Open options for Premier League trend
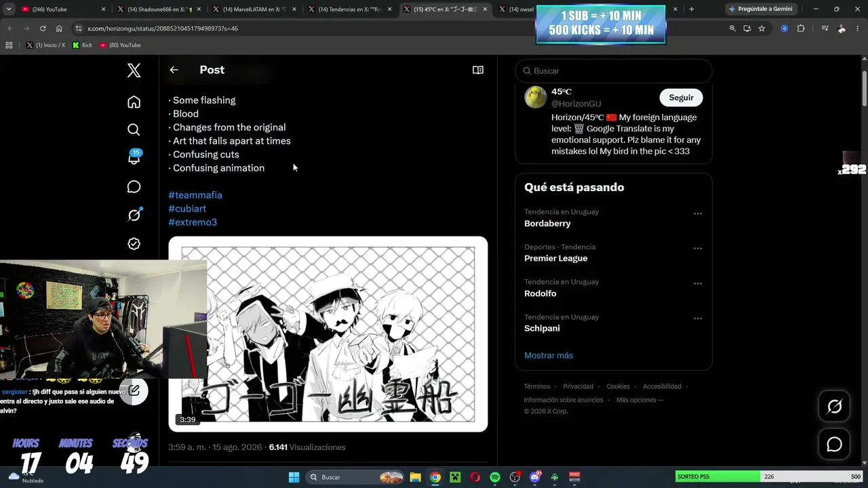The height and width of the screenshot is (488, 868). (x=697, y=249)
